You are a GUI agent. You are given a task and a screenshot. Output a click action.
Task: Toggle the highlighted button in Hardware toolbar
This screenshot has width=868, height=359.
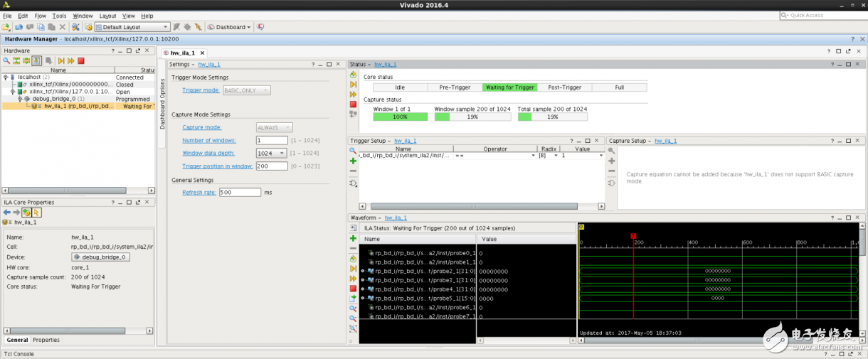pyautogui.click(x=36, y=61)
